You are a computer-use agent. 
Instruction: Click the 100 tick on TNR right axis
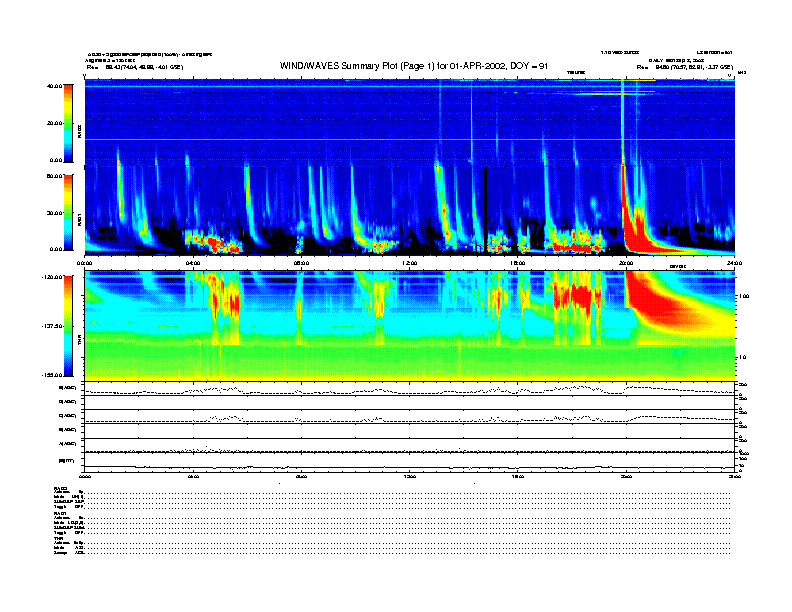(x=744, y=296)
